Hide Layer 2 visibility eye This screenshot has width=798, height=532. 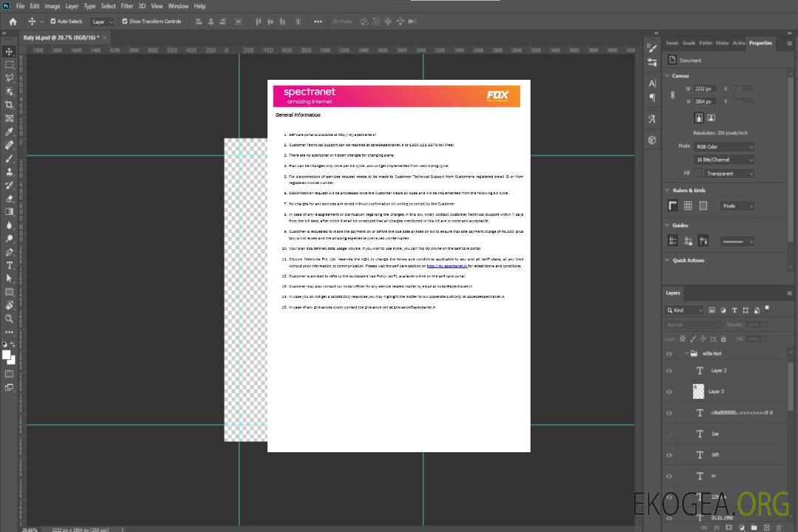[x=669, y=371]
